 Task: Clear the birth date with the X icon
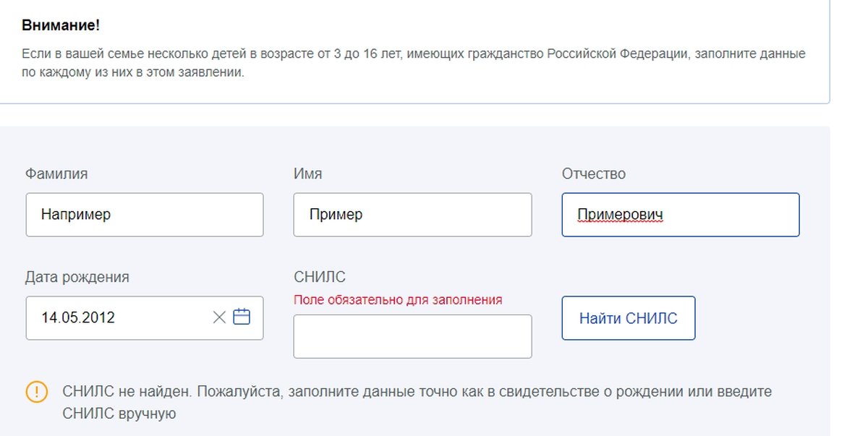coord(219,317)
